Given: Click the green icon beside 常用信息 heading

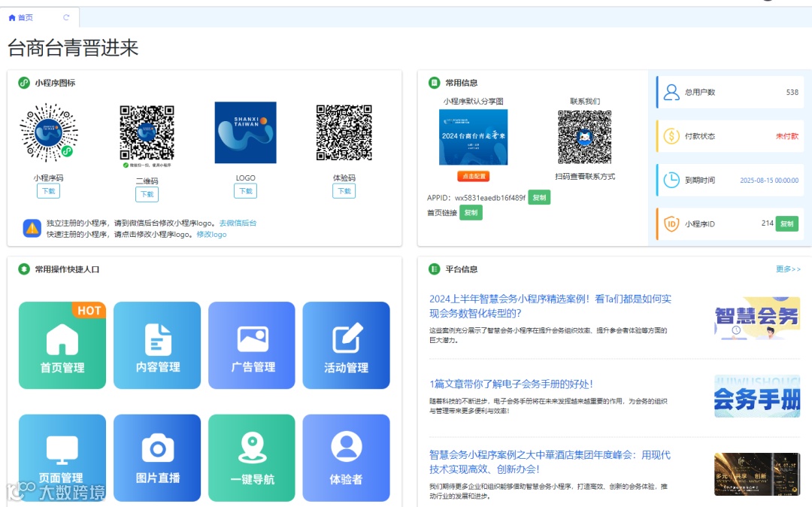Looking at the screenshot, I should click(x=434, y=83).
